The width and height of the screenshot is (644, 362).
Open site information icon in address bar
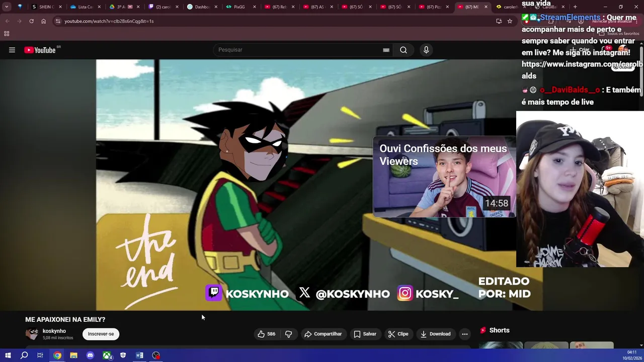tap(58, 21)
